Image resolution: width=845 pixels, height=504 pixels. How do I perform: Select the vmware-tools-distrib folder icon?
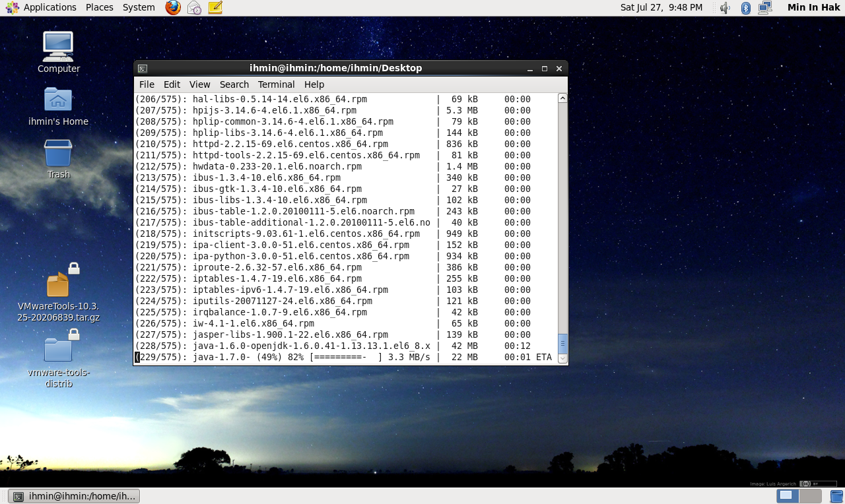pos(58,359)
